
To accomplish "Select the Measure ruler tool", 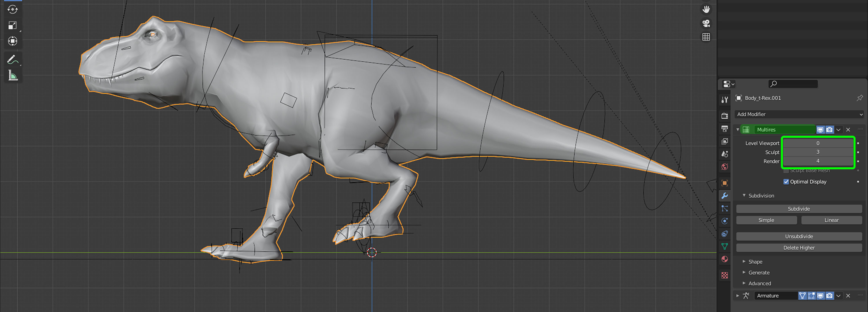I will [12, 76].
